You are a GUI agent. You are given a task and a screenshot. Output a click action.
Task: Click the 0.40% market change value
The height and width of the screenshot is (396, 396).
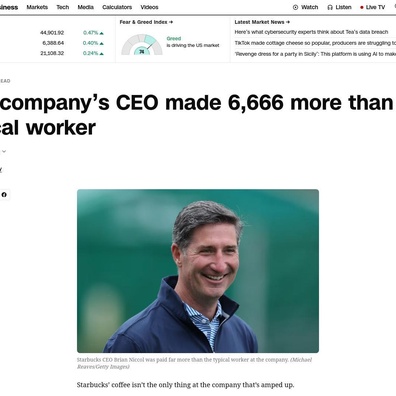coord(90,43)
